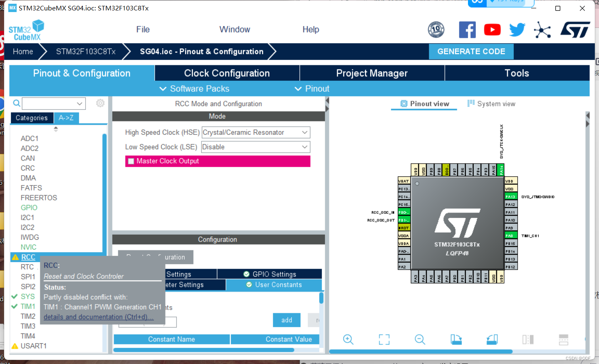Open GPIO Settings tab
Image resolution: width=599 pixels, height=364 pixels.
pyautogui.click(x=270, y=274)
